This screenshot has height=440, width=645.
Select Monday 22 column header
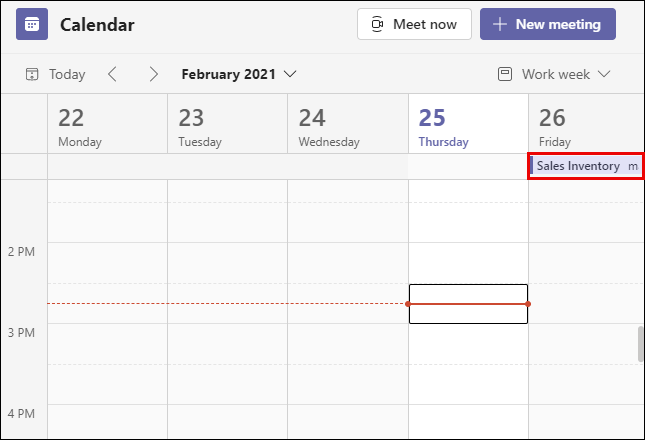107,125
